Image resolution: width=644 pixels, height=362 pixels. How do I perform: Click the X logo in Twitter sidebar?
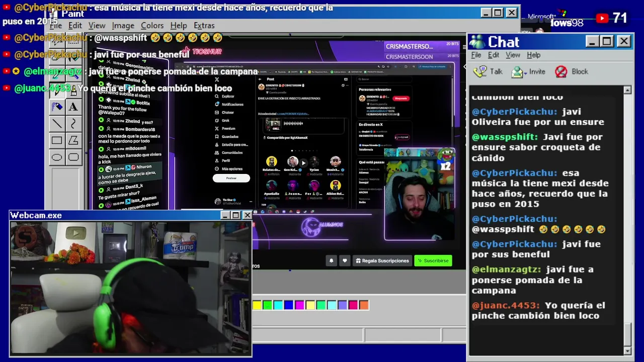[x=217, y=79]
